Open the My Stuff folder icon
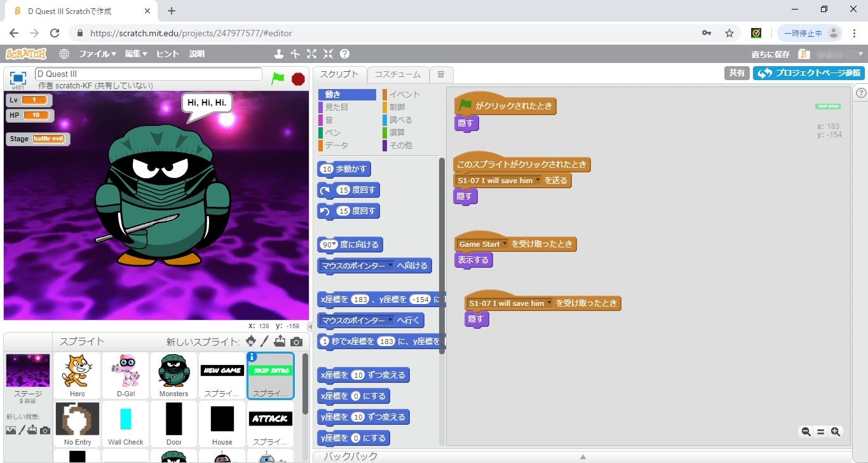868x463 pixels. 803,54
